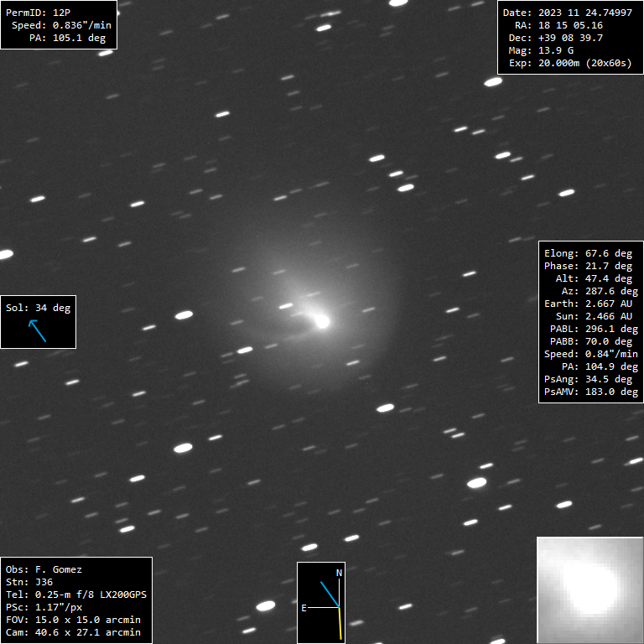Click the 'Tel: 0.25-m f/8 LX200GPS' line
Screen dimensions: 644x644
(76, 595)
